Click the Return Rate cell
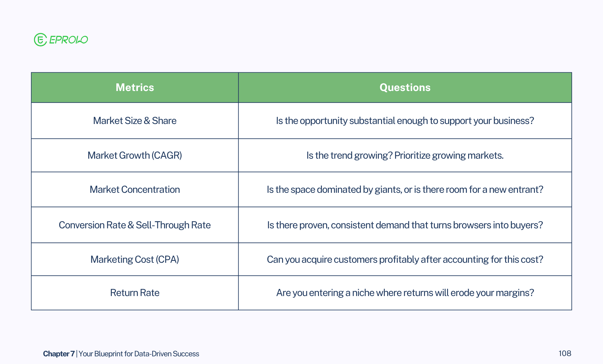The height and width of the screenshot is (364, 603). [135, 293]
